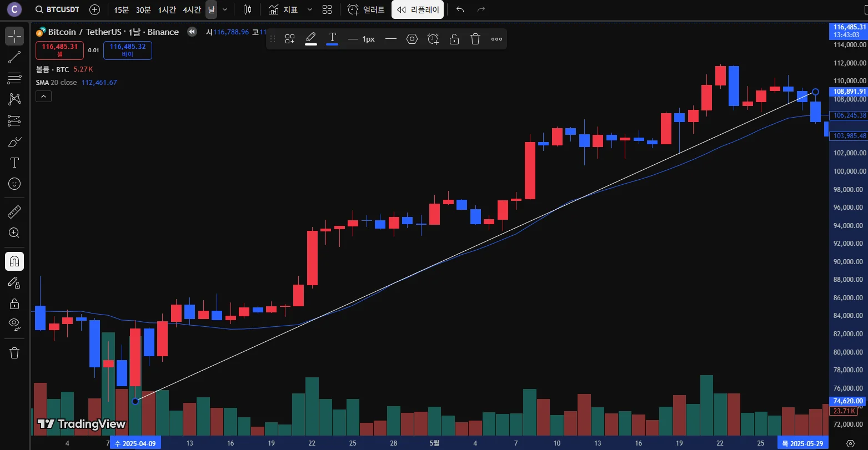Click the 수 2025-04-09 date label

(136, 443)
